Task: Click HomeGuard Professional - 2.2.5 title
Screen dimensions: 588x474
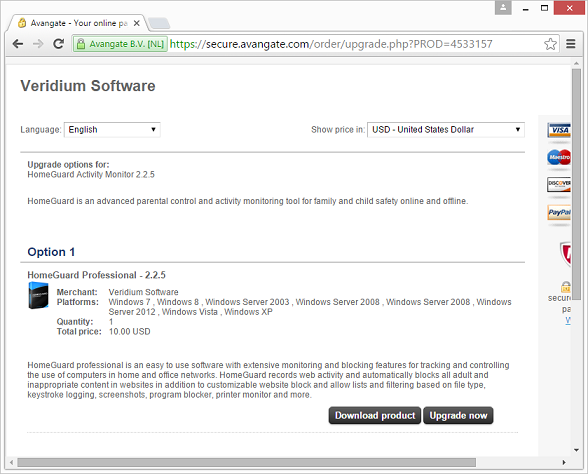Action: (x=96, y=275)
